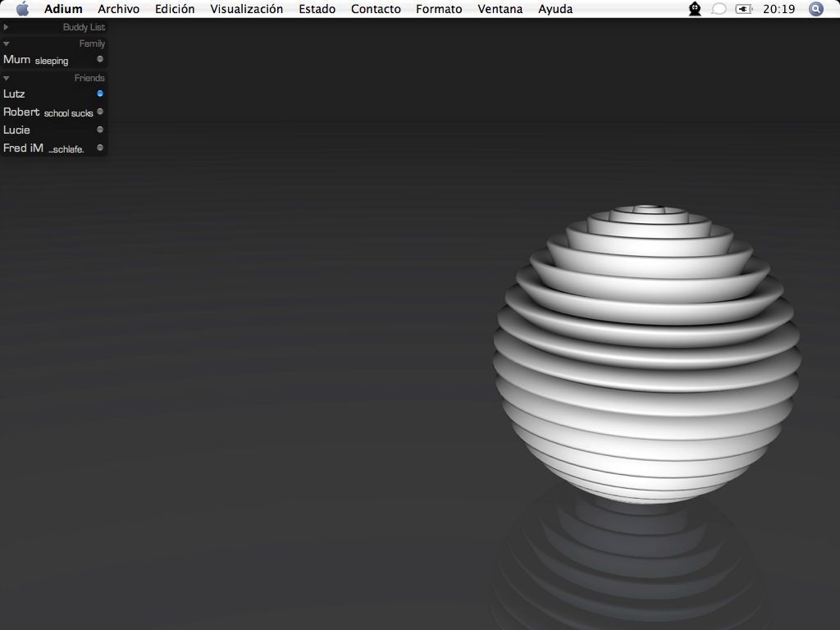This screenshot has height=630, width=840.
Task: Click the battery charging status icon
Action: (x=744, y=9)
